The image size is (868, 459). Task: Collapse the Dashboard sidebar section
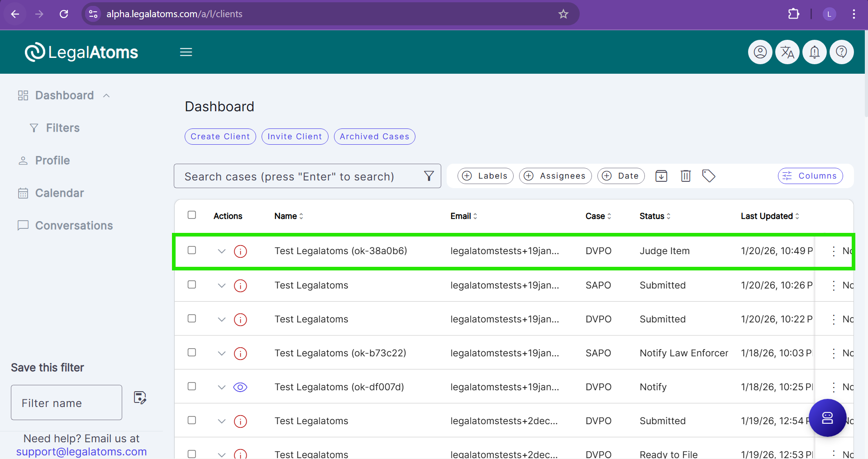(106, 95)
